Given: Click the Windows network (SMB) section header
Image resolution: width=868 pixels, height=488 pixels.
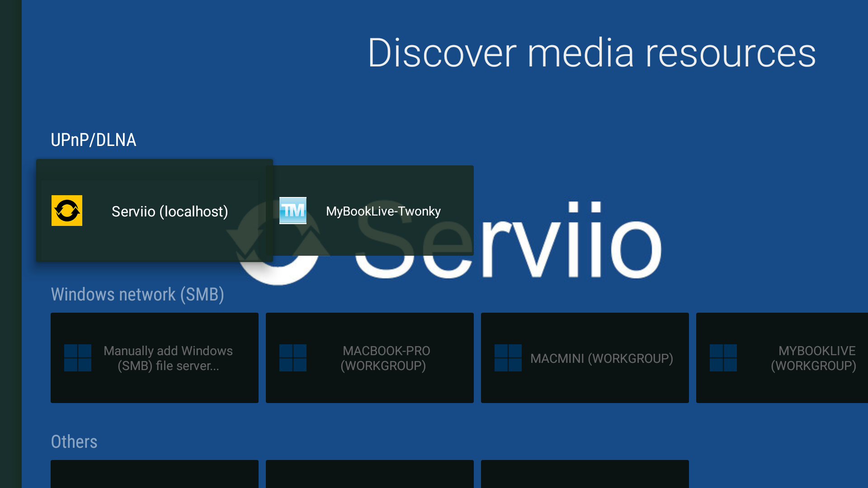Looking at the screenshot, I should (137, 294).
